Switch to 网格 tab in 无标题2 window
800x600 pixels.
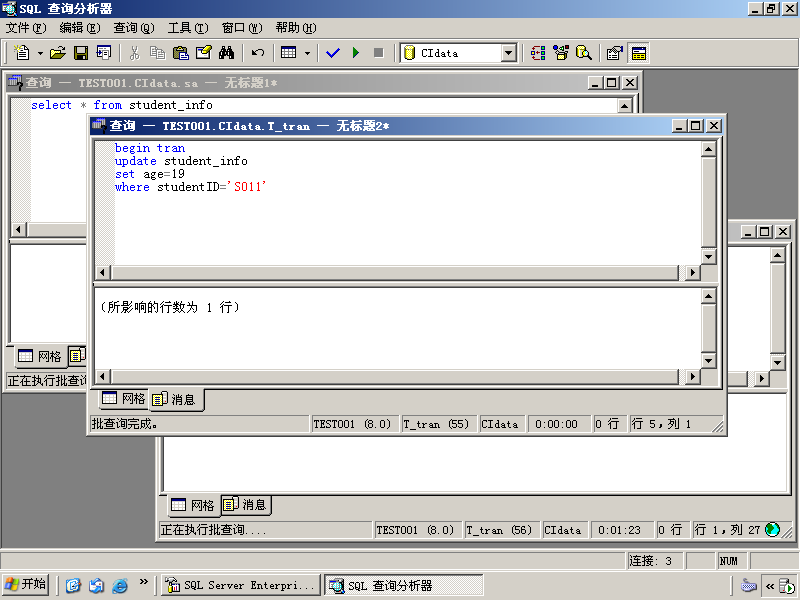point(123,398)
